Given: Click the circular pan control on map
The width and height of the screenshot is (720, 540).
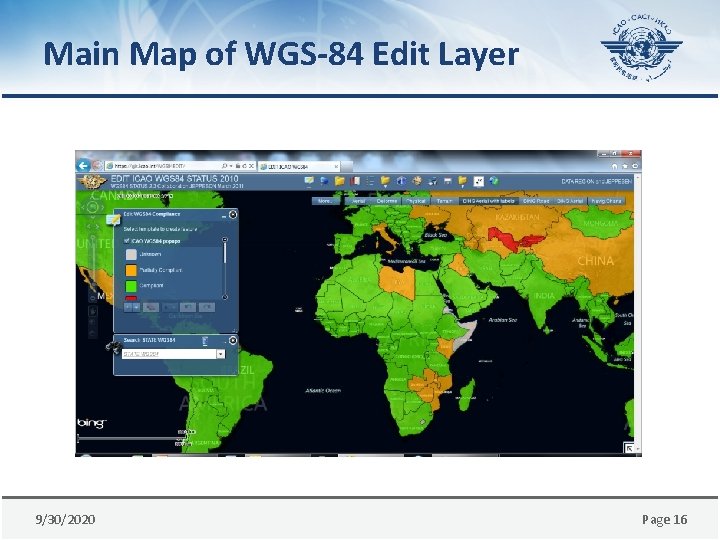Looking at the screenshot, I should coord(92,208).
